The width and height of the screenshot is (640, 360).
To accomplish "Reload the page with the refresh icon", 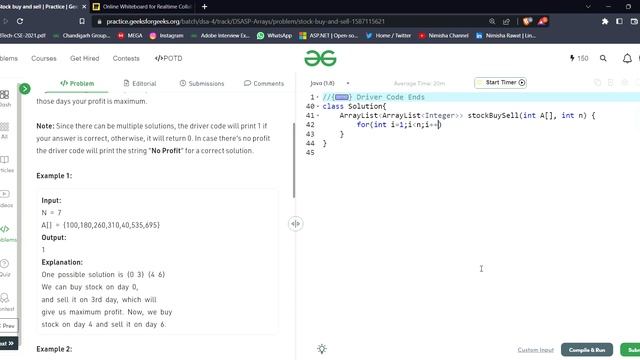I will coord(20,21).
